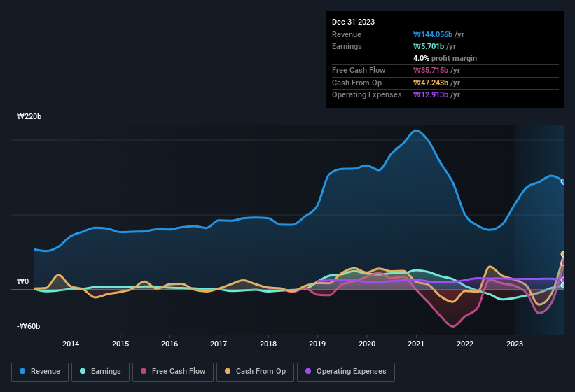This screenshot has width=575, height=392.
Task: Click the Dec 31 2023 tooltip date header
Action: (353, 22)
